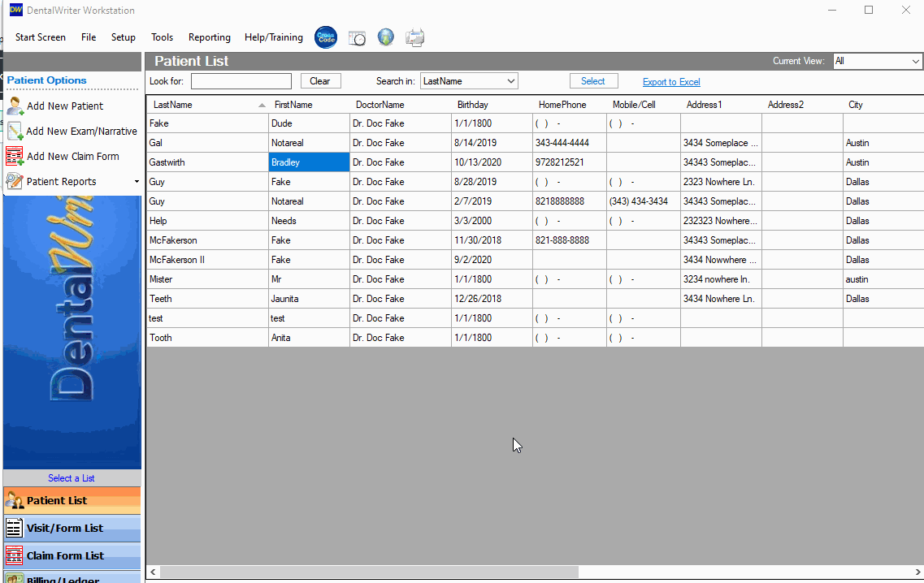Select the Mister last name cell

[x=207, y=279]
